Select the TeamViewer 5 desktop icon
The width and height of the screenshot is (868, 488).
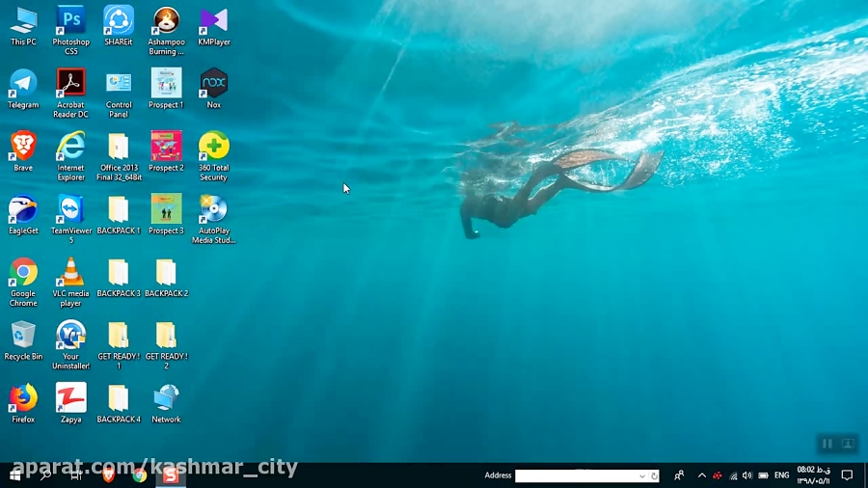(70, 210)
